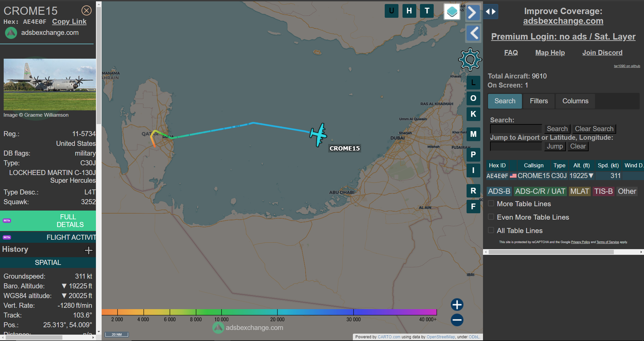This screenshot has width=644, height=341.
Task: Click the Copy Link link
Action: (69, 21)
